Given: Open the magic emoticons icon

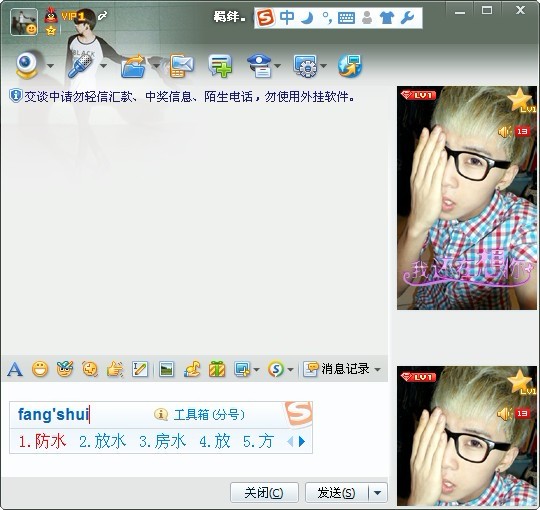Looking at the screenshot, I should 65,370.
